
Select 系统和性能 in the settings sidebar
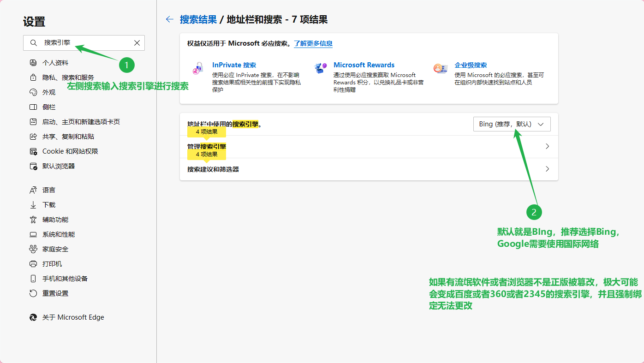(x=59, y=234)
